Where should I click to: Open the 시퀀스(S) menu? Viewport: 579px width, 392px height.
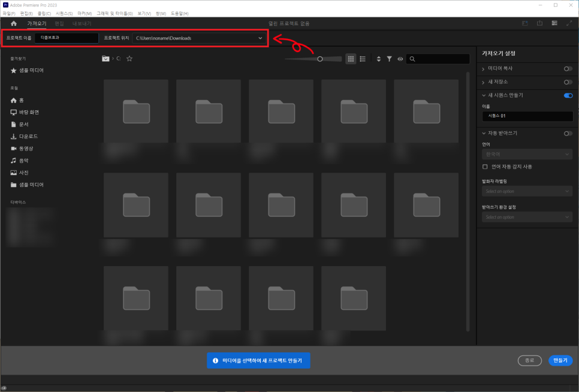[64, 13]
